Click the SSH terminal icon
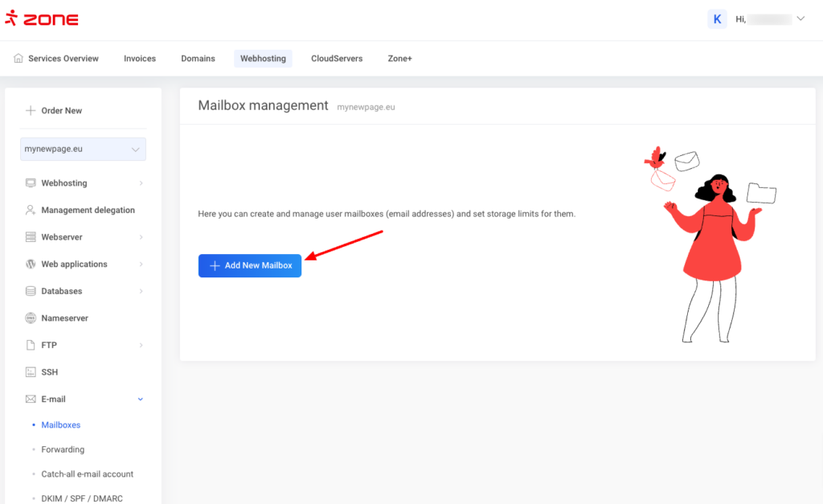The height and width of the screenshot is (504, 823). tap(31, 372)
